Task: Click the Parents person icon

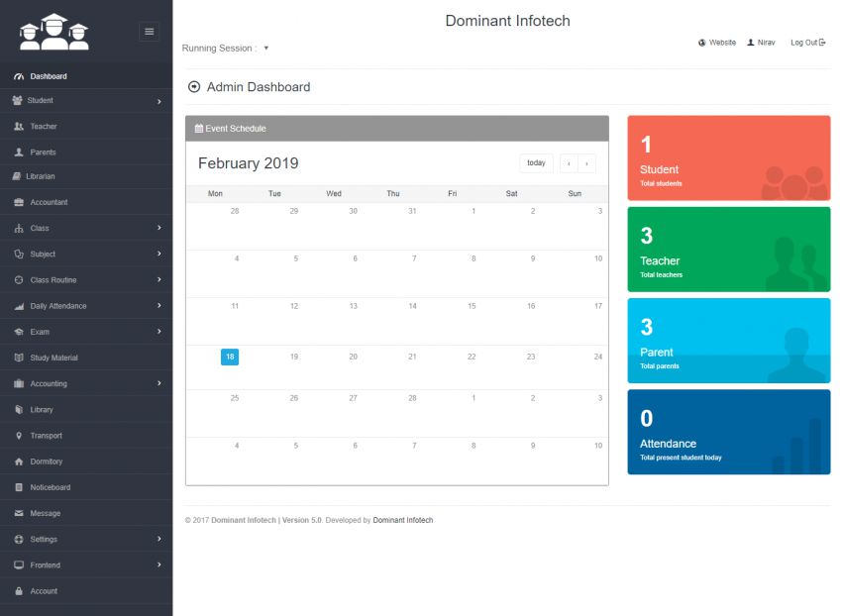Action: 19,153
